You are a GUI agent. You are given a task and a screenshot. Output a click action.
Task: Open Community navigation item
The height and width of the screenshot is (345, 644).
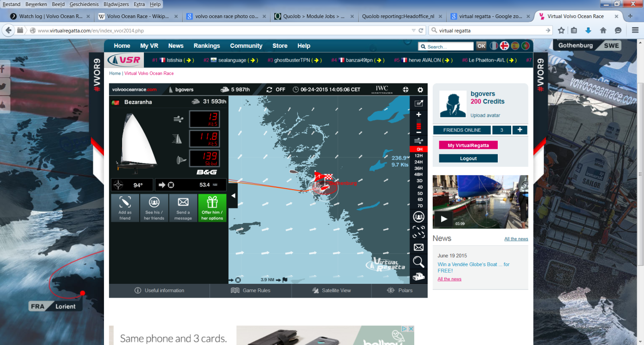coord(246,46)
